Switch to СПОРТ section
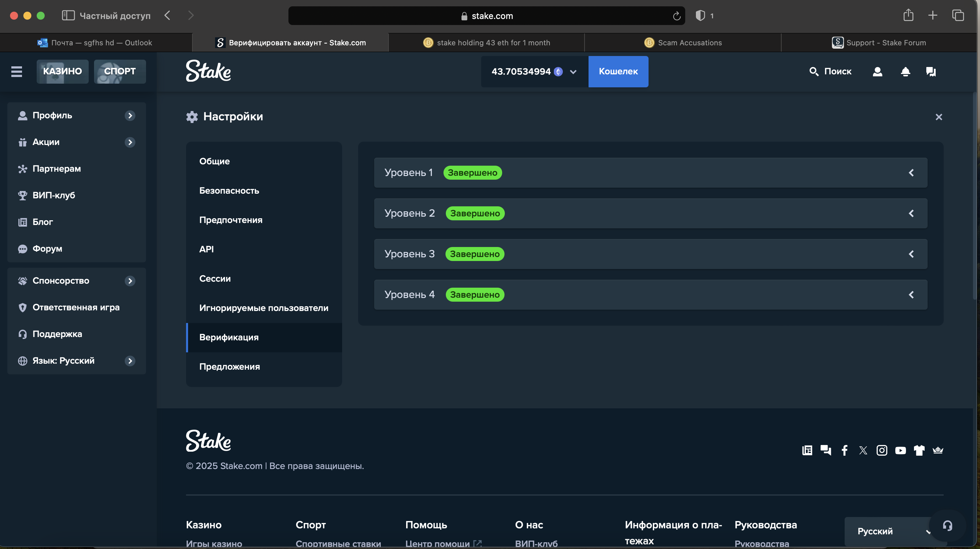This screenshot has width=980, height=549. pos(120,71)
